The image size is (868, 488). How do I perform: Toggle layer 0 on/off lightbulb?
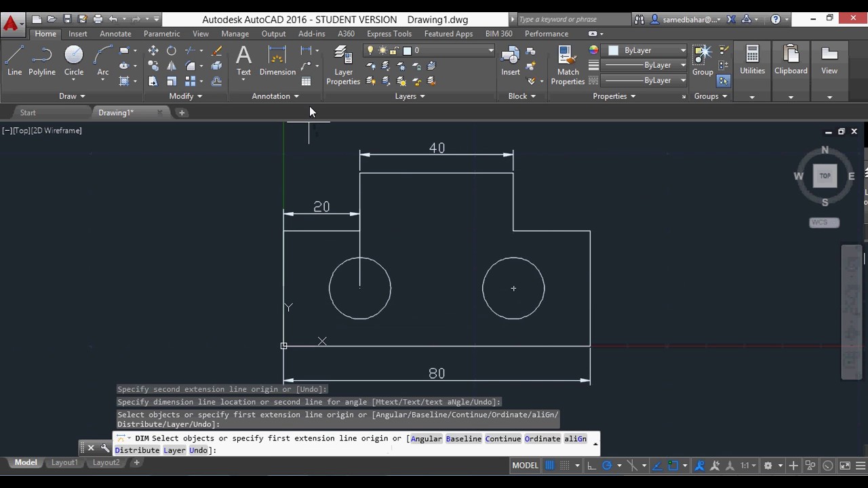[370, 51]
